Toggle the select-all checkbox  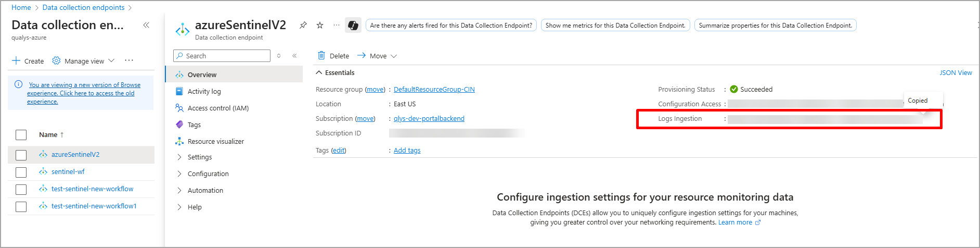pos(21,135)
